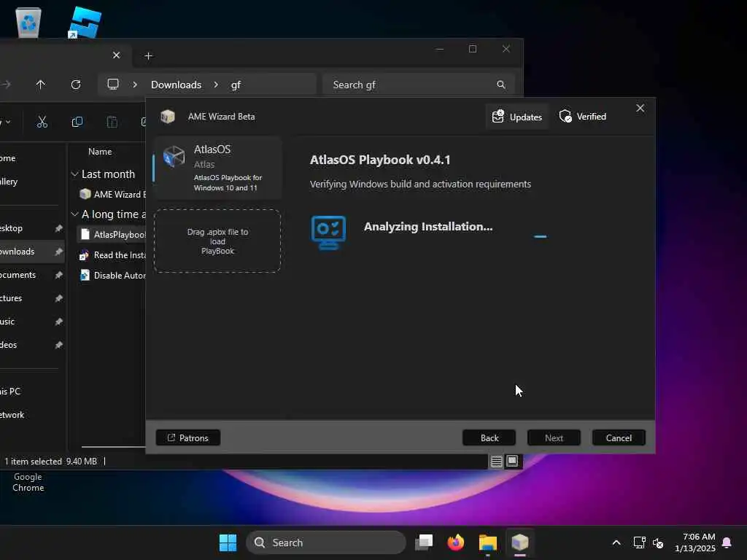Switch to AME Wizard taskbar icon
747x560 pixels.
(519, 542)
